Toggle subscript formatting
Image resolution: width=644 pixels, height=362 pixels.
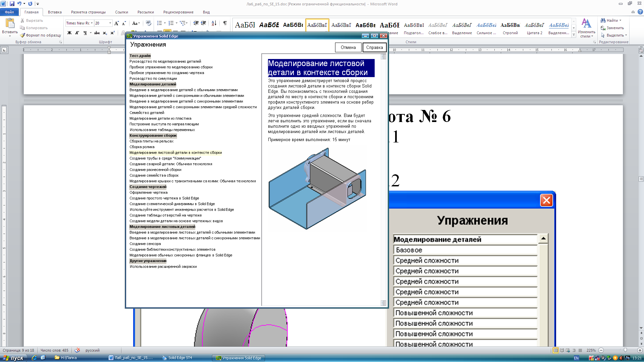[105, 33]
